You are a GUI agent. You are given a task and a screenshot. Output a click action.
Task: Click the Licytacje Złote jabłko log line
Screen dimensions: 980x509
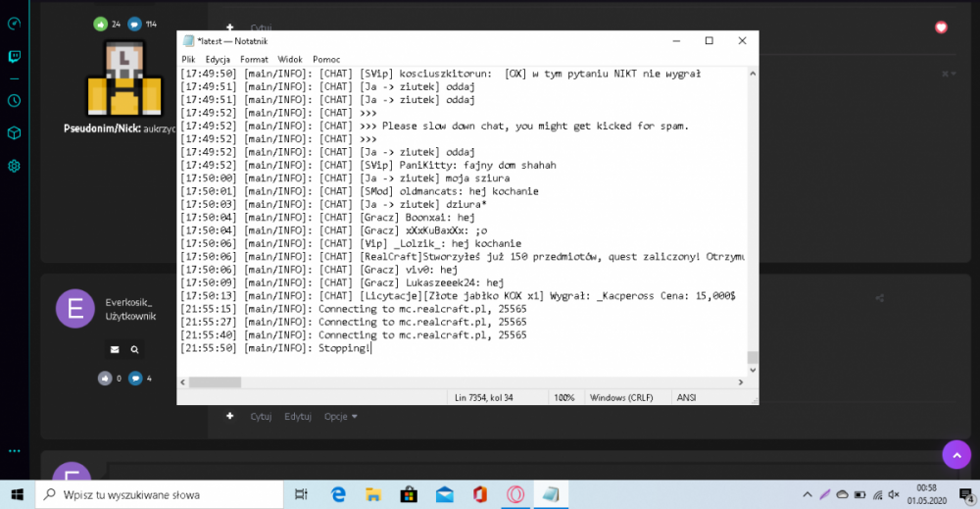point(458,296)
